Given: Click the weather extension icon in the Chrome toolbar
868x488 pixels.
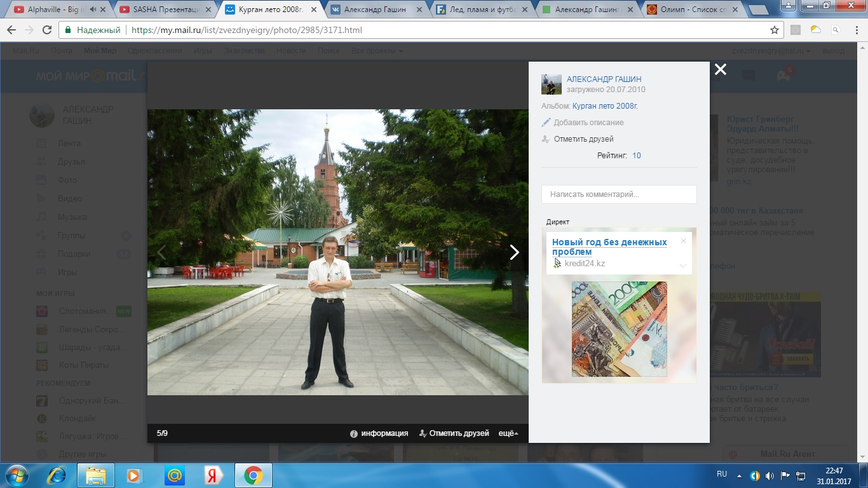Looking at the screenshot, I should tap(815, 30).
